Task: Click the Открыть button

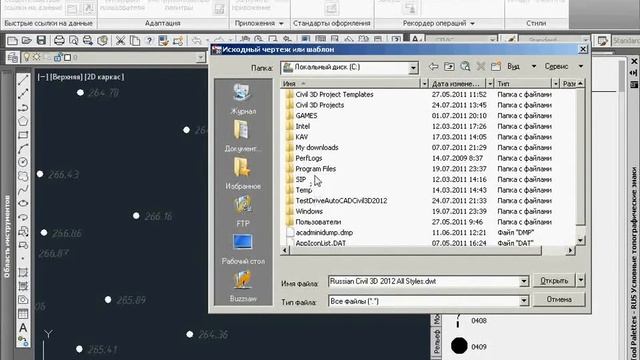Action: pos(554,280)
